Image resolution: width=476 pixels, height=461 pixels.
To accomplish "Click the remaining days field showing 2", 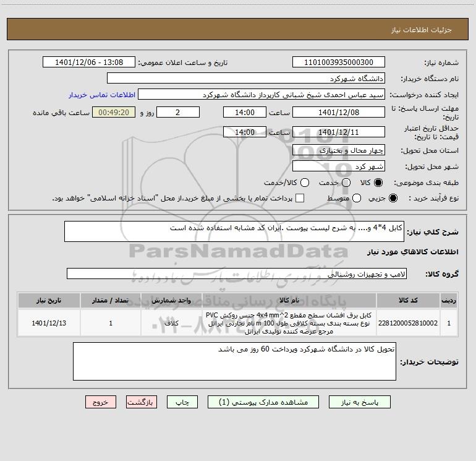I will [x=178, y=112].
